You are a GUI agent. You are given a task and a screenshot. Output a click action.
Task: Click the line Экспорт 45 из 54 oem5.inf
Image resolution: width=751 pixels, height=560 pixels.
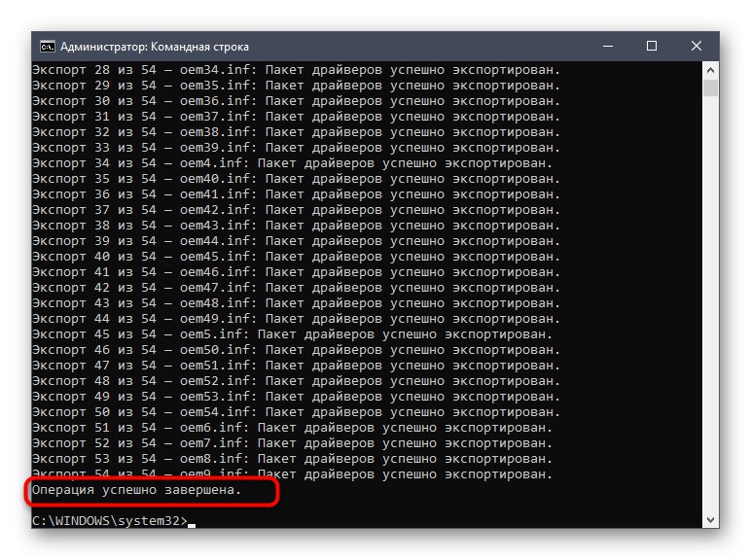[292, 334]
